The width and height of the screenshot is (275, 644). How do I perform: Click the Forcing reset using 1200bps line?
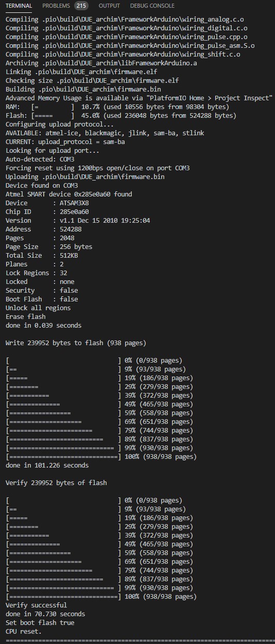[97, 168]
